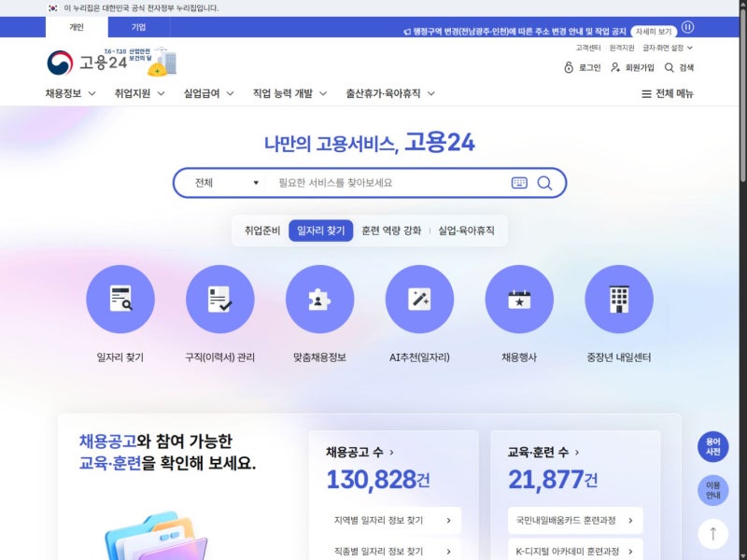Click the magnifier search button in search bar
The width and height of the screenshot is (747, 560).
tap(544, 183)
